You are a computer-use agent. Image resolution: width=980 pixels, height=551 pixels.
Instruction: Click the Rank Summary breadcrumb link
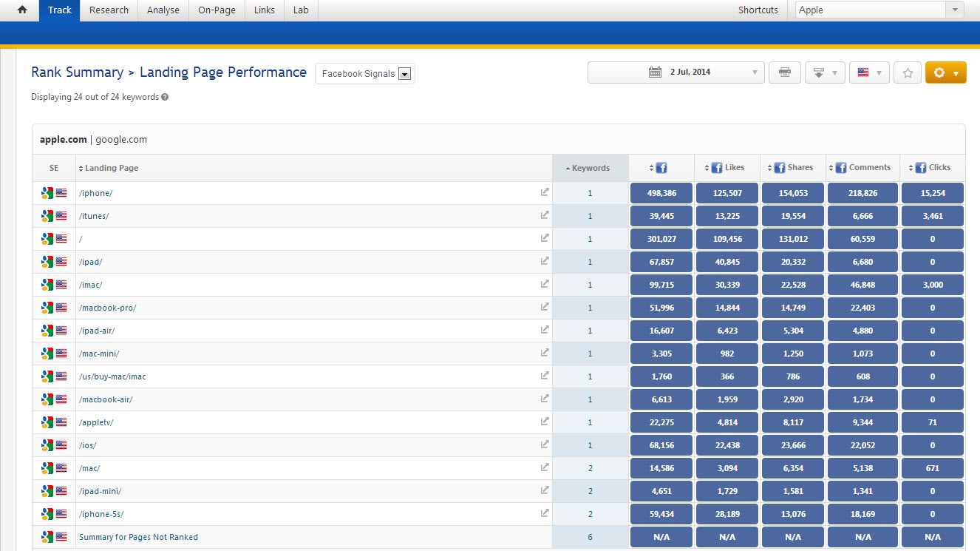click(77, 72)
